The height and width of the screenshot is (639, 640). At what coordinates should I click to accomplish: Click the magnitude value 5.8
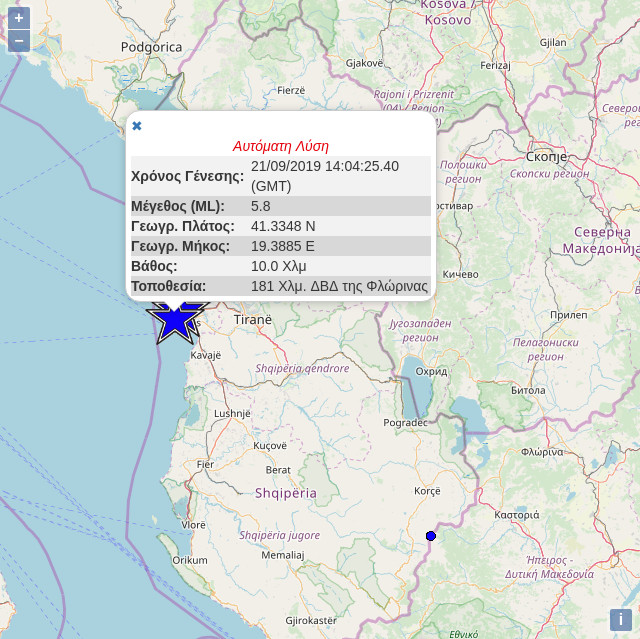[261, 206]
